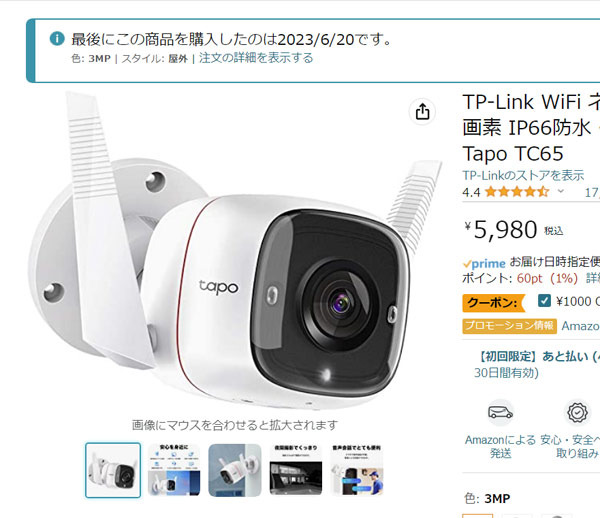Click the info icon in purchase notice

pos(57,39)
